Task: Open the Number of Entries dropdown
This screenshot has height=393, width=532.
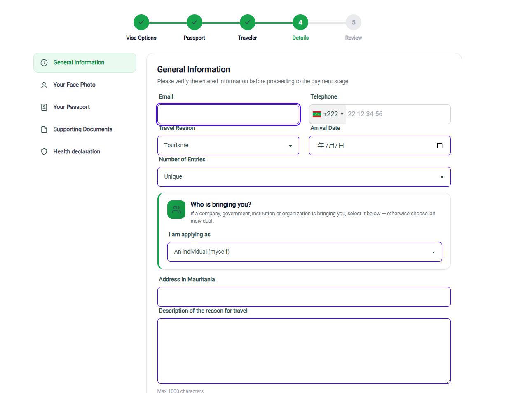Action: pos(304,177)
